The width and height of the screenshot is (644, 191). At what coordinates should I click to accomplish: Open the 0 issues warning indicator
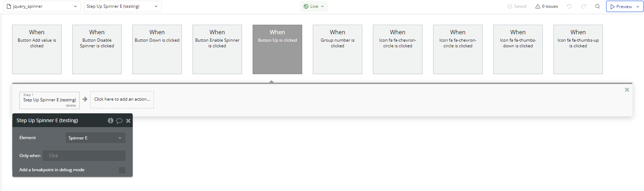[x=547, y=6]
